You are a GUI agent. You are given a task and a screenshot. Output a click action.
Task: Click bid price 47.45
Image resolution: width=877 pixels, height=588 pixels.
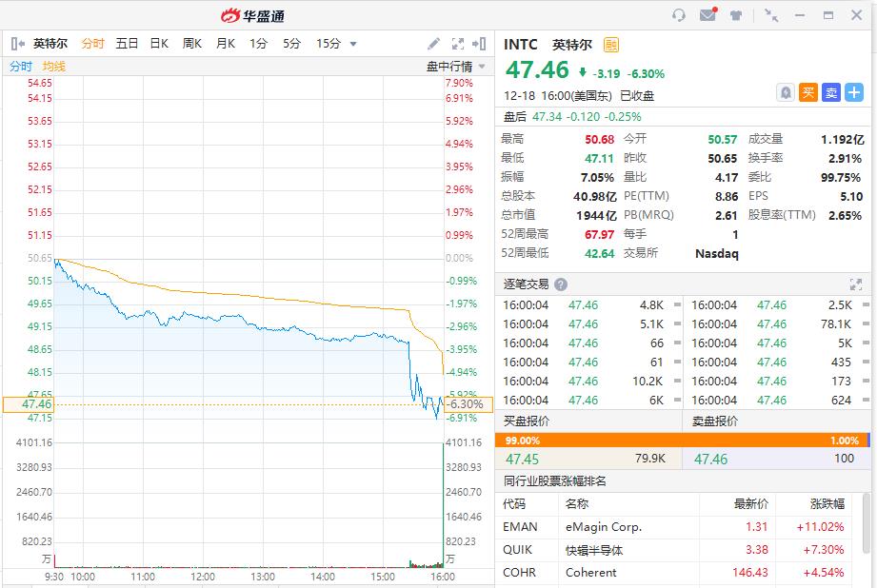[523, 460]
